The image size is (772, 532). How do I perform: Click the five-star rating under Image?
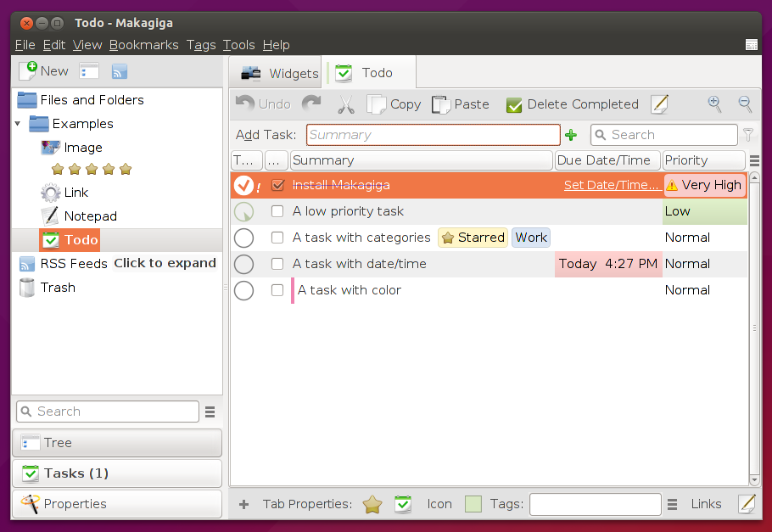[92, 170]
